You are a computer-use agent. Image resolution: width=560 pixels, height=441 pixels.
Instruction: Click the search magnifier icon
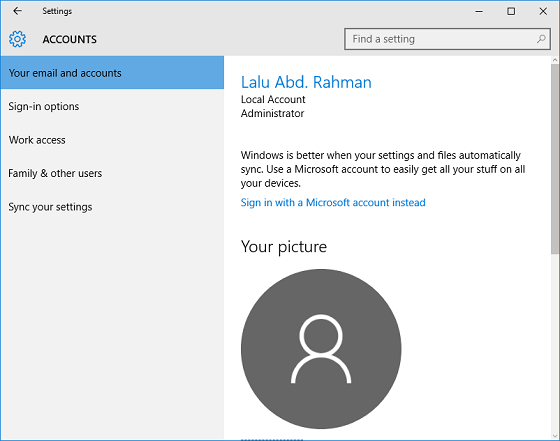point(541,39)
